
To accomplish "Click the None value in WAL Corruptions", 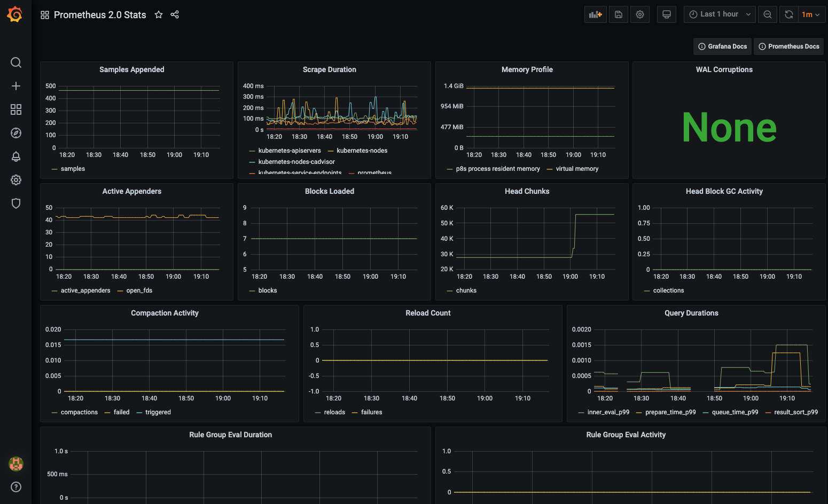I will [729, 128].
